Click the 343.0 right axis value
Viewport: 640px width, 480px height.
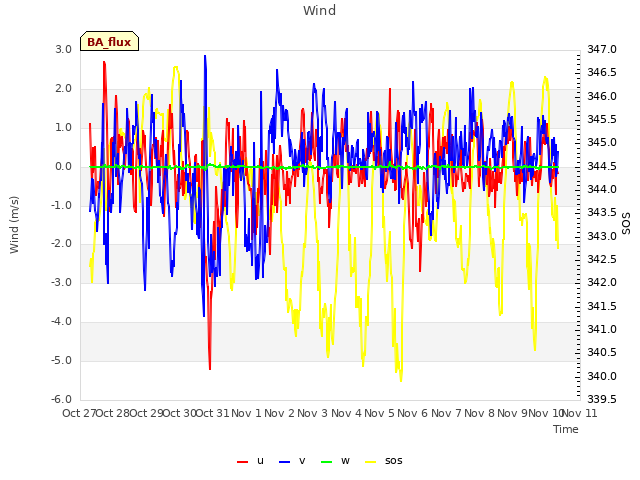602,236
